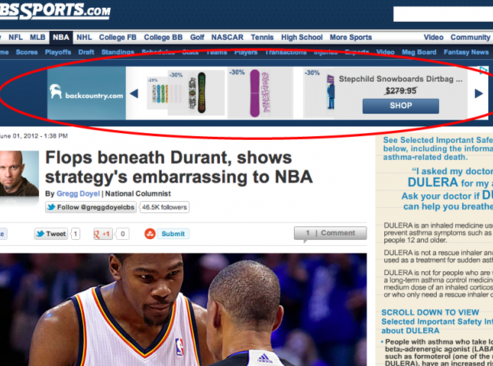Viewport: 493px width, 366px height.
Task: Open the Fantasy News link
Action: coord(466,52)
